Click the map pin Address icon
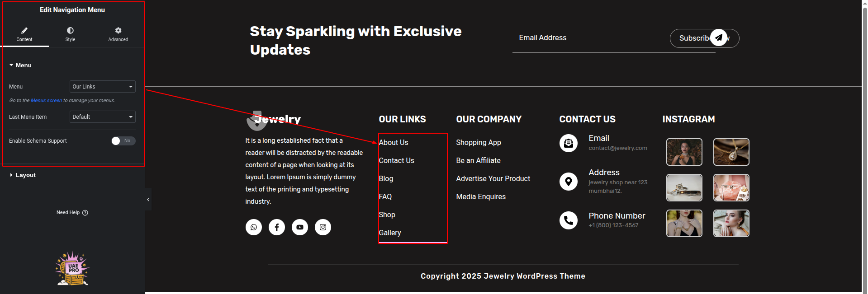 tap(569, 182)
